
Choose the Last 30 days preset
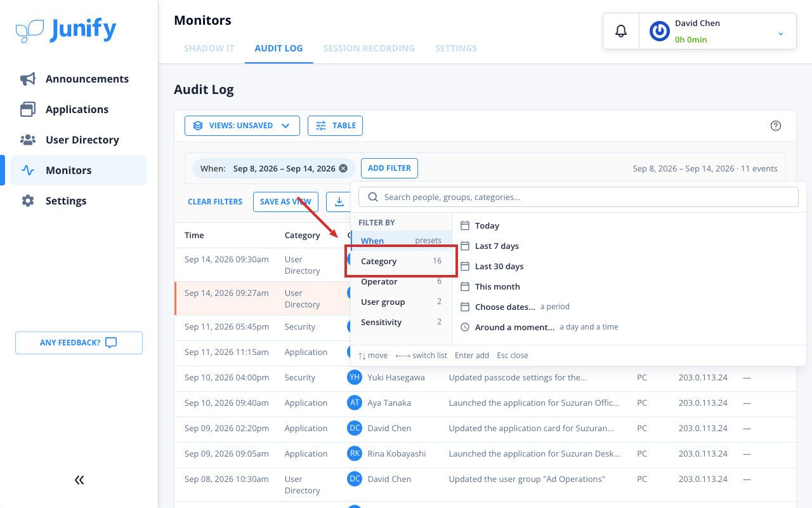pyautogui.click(x=499, y=266)
